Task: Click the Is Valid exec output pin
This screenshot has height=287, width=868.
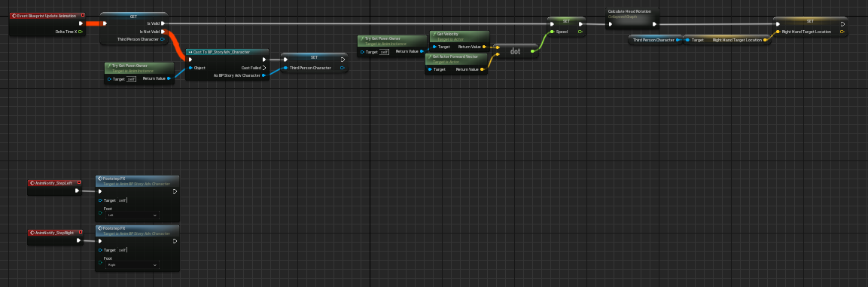Action: [x=163, y=23]
